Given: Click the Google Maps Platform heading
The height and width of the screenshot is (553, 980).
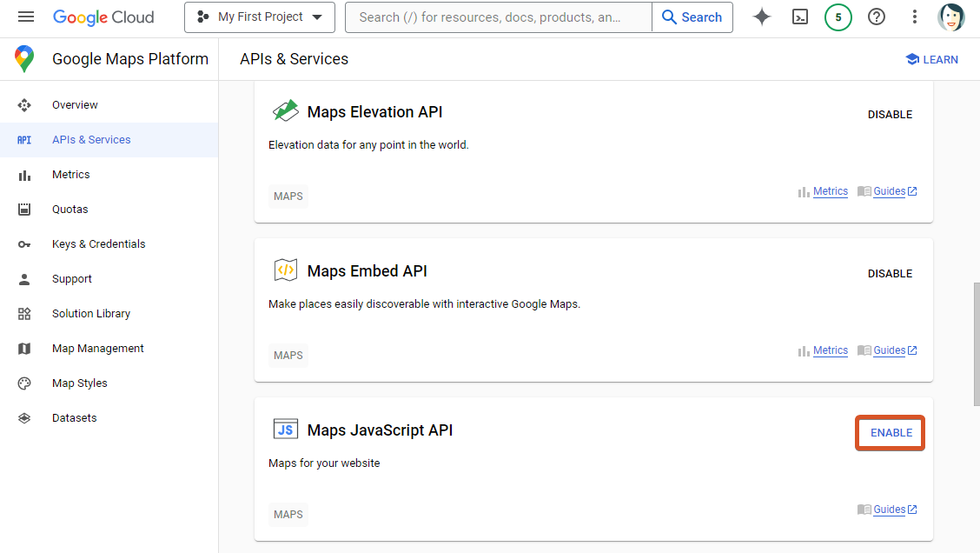Looking at the screenshot, I should pos(130,59).
